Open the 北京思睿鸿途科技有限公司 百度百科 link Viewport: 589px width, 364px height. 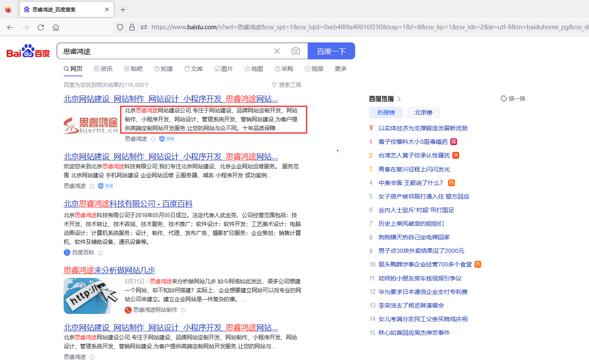tap(128, 204)
